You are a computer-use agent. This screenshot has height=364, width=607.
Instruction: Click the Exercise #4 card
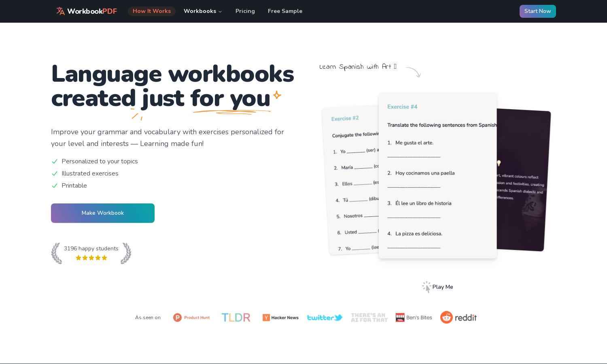[x=438, y=176]
